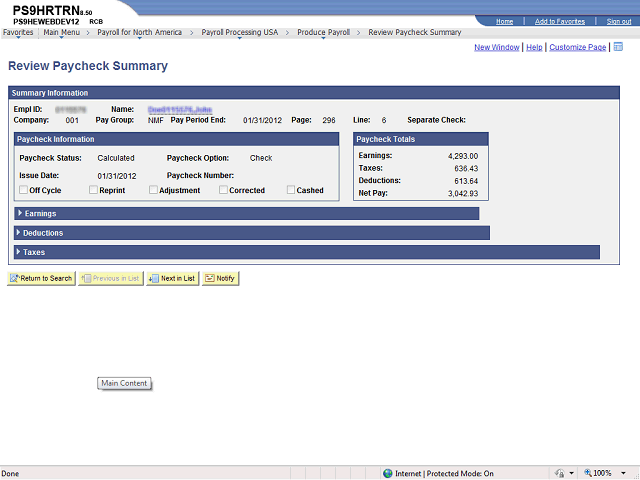The image size is (640, 480).
Task: Click the blurred employee Name link
Action: point(180,109)
